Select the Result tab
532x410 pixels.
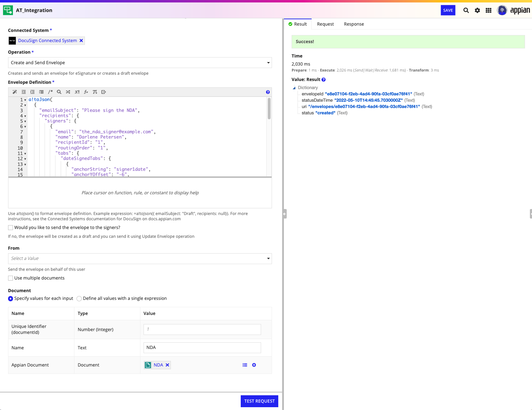[298, 24]
